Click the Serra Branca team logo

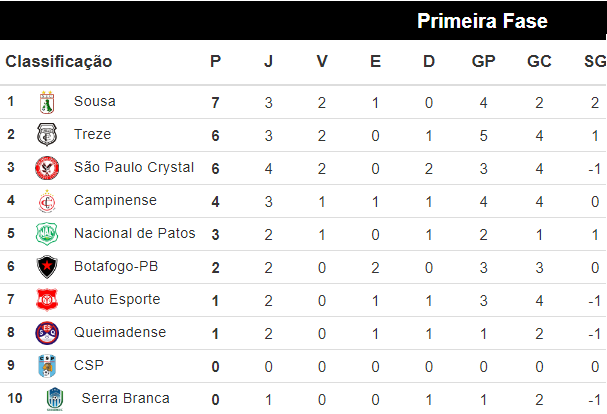[x=54, y=399]
